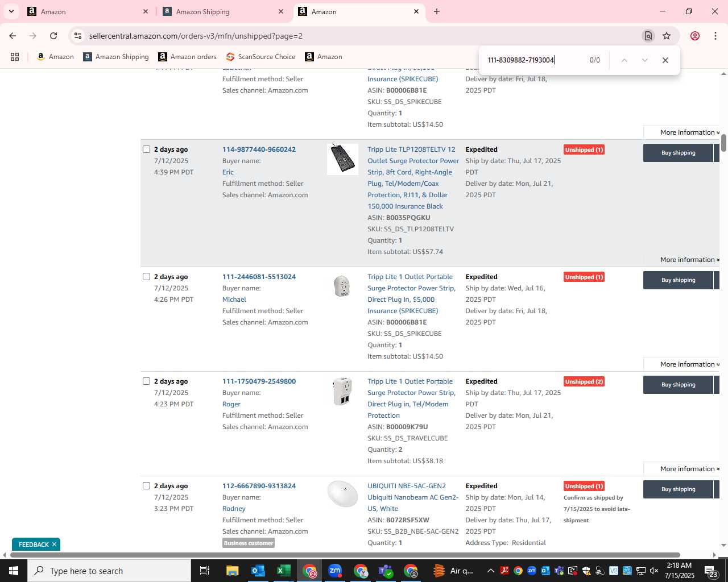Expand More information under Roger's order
This screenshot has width=728, height=582.
tap(689, 469)
